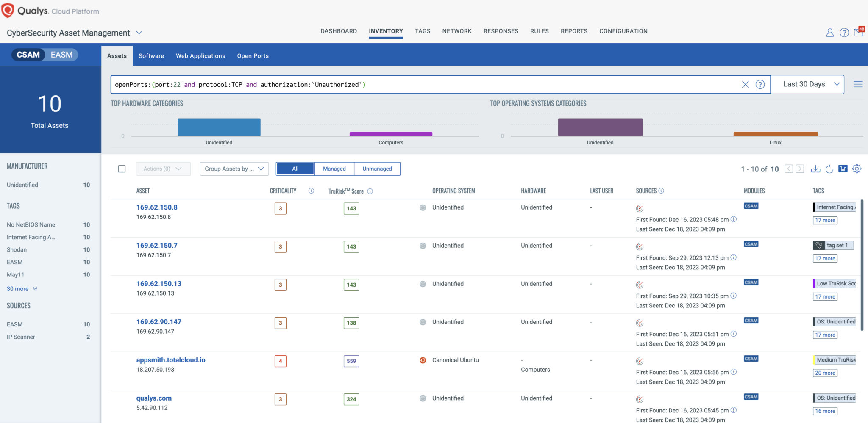
Task: Click the user profile icon
Action: (830, 33)
